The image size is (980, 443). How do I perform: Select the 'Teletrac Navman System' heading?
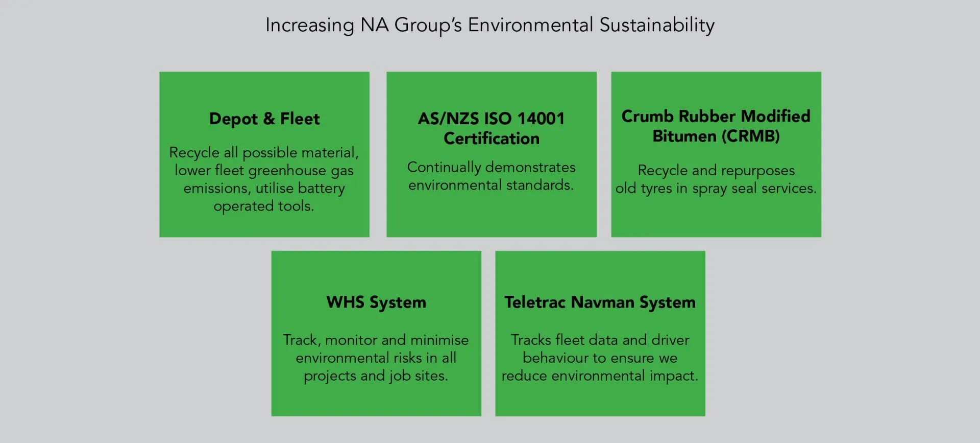600,302
